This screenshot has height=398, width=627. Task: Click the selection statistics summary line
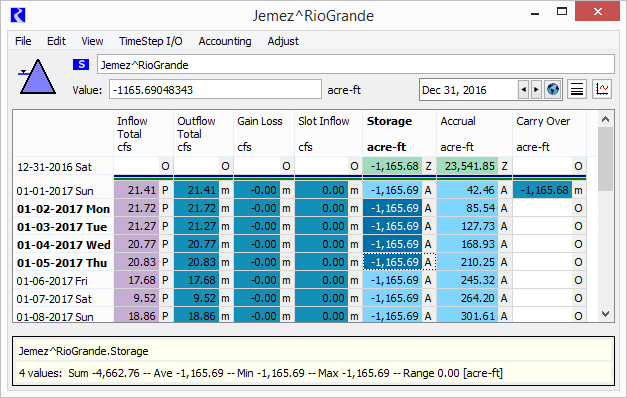[x=261, y=373]
